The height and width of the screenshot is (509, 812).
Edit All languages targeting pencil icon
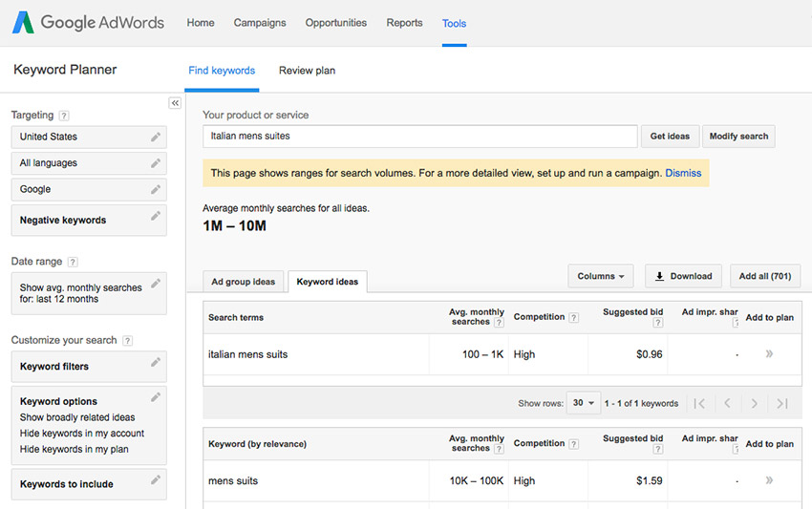pyautogui.click(x=155, y=163)
